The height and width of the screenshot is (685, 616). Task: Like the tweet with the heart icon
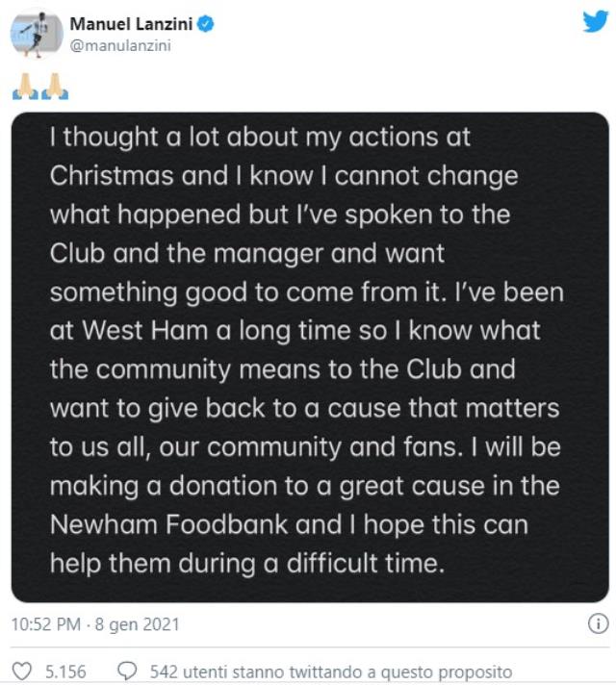pyautogui.click(x=20, y=672)
